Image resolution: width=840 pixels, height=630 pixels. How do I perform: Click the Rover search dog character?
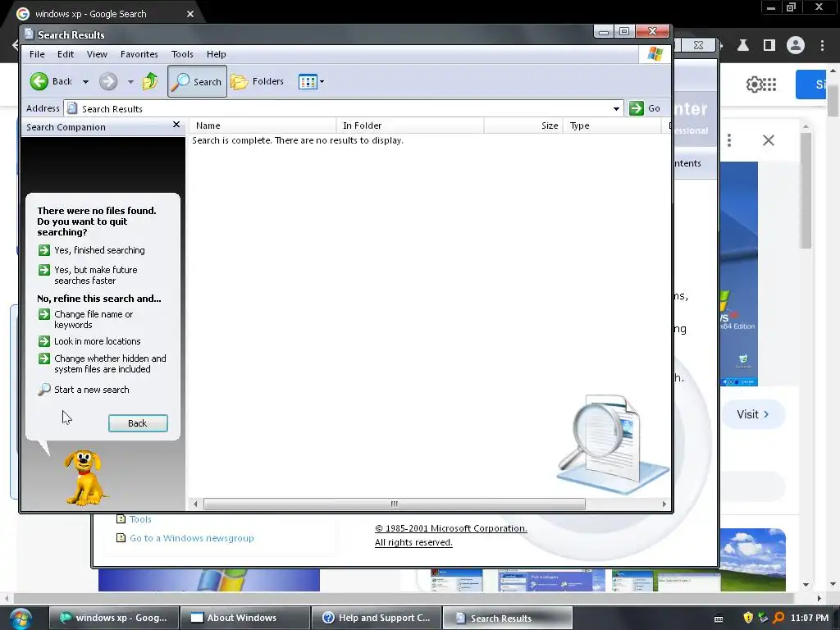click(x=84, y=478)
